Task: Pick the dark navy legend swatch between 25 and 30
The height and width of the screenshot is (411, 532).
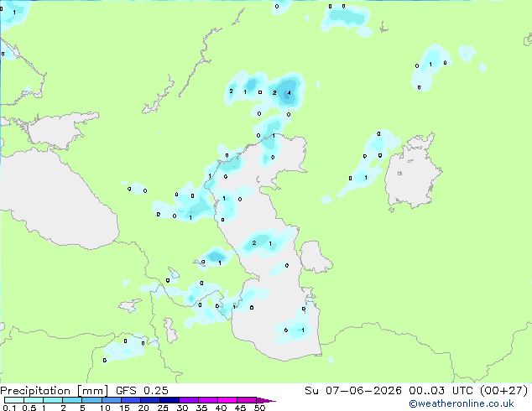Action: point(170,400)
